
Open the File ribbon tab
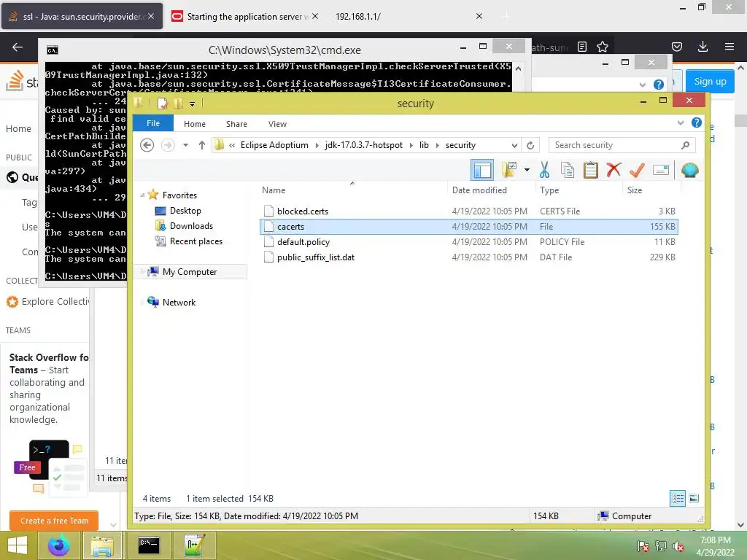[153, 123]
